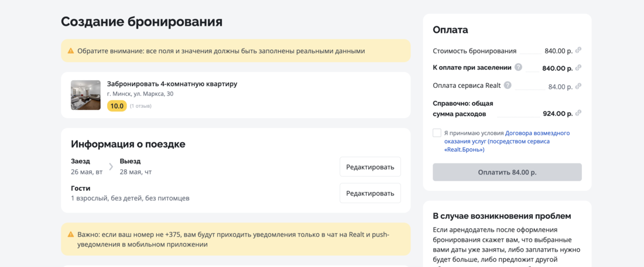Image resolution: width=644 pixels, height=267 pixels.
Task: Click the Забронировать 4-комнатную квартиру title
Action: (172, 84)
